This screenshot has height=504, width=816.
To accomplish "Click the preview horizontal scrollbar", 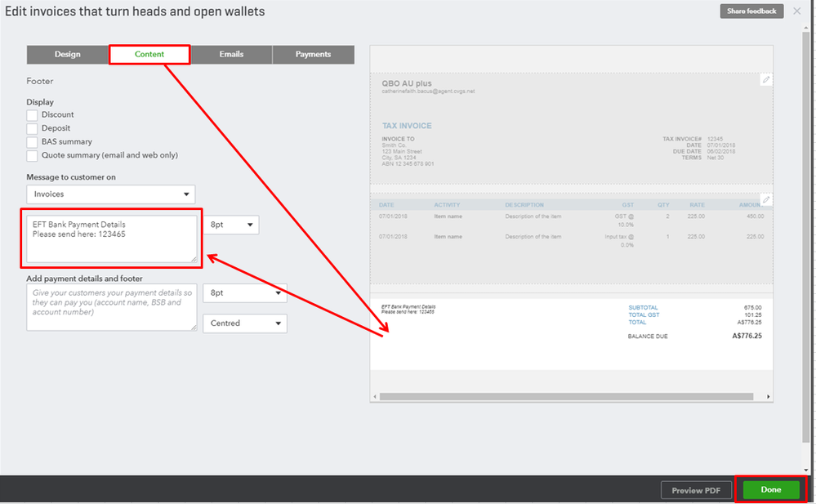I will pos(566,397).
